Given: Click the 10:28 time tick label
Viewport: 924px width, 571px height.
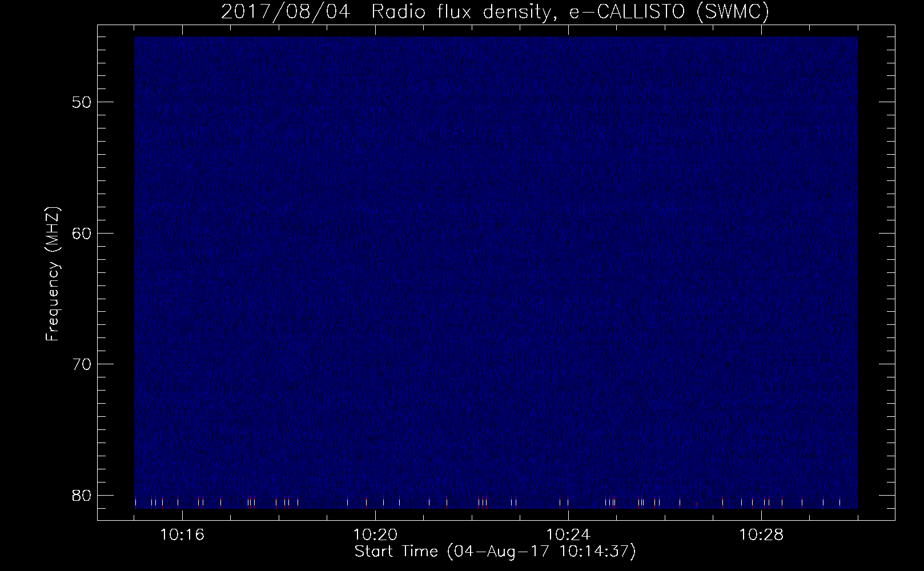Looking at the screenshot, I should (761, 535).
